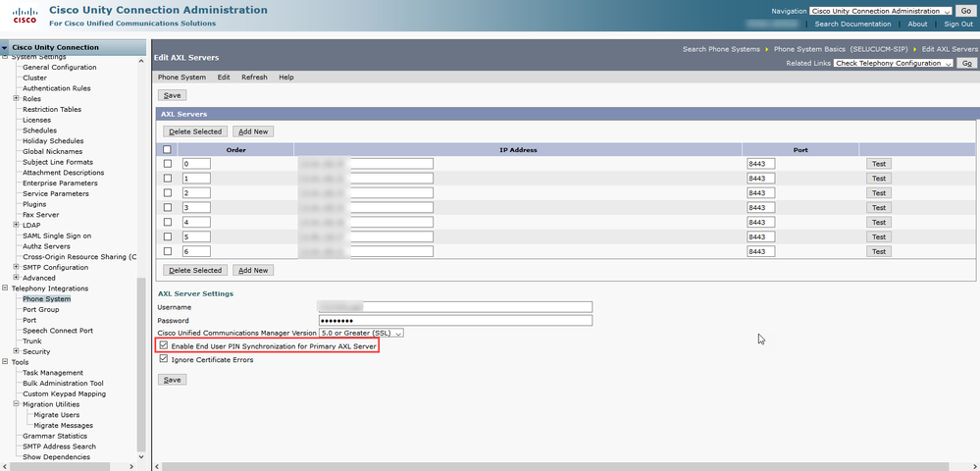Click the lower Delete Selected button

[x=195, y=270]
